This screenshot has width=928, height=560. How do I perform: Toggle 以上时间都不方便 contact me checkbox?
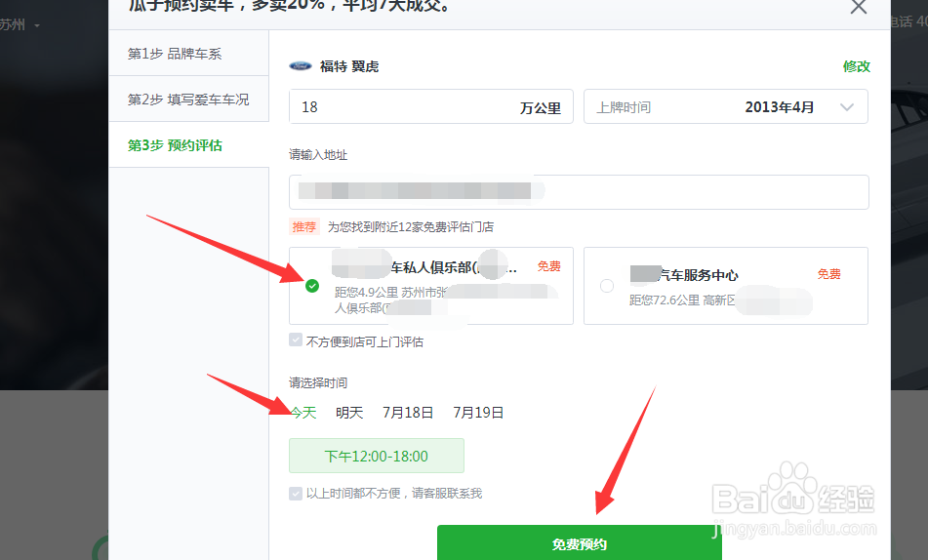tap(296, 493)
